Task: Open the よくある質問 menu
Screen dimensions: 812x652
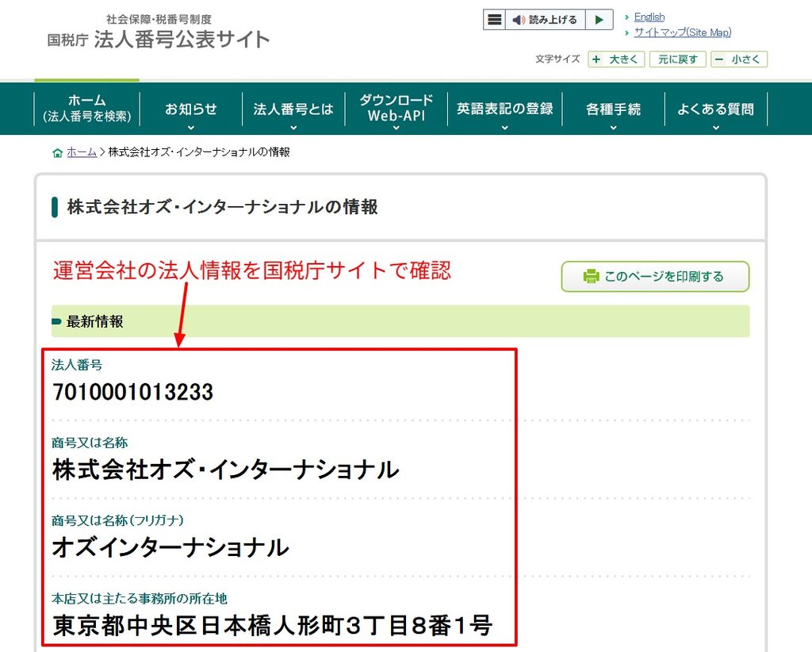Action: [x=716, y=109]
